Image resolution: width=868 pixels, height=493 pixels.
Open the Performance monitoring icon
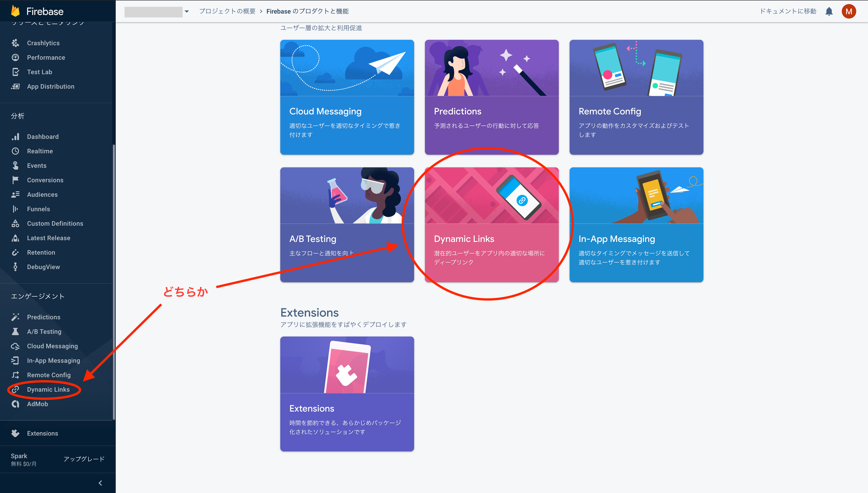[x=15, y=58]
